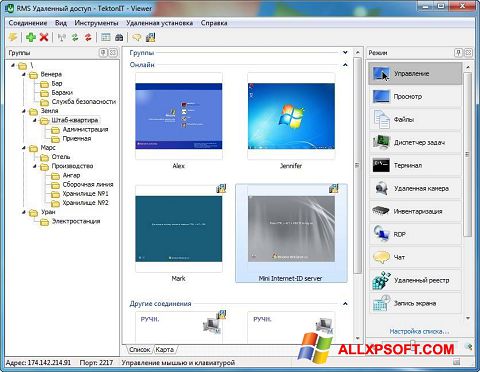Select the Управление control mode
The width and height of the screenshot is (480, 372).
point(415,74)
